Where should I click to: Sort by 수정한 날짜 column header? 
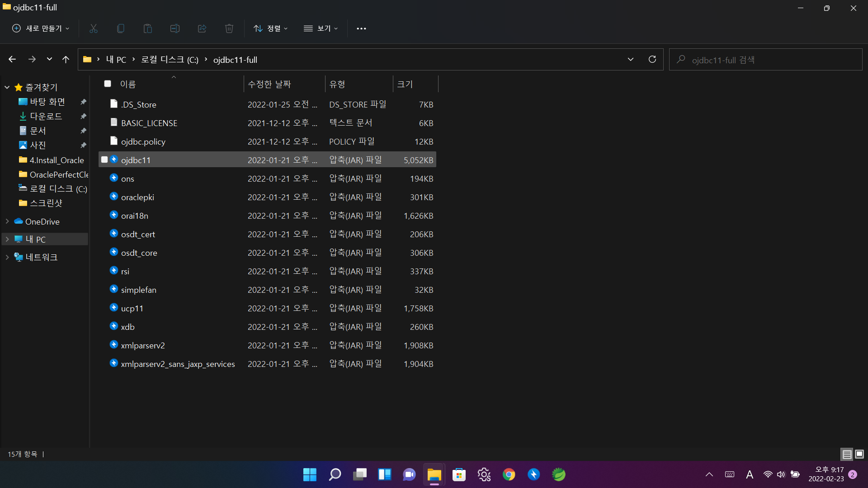pyautogui.click(x=269, y=84)
